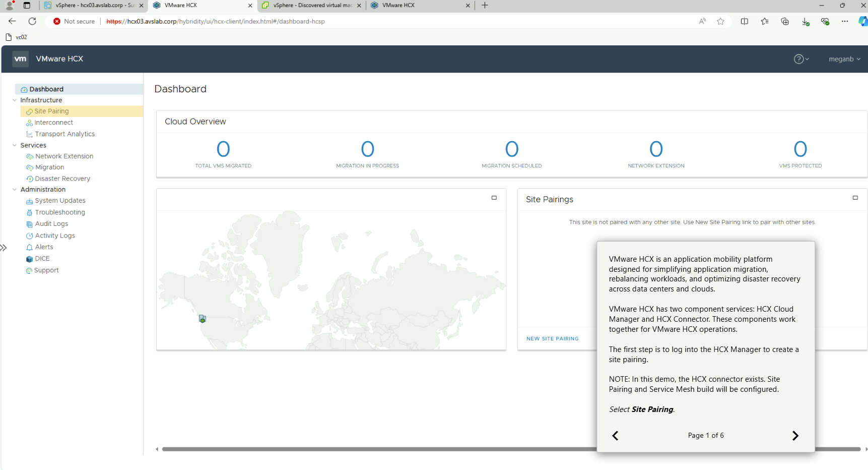Click the New Site Pairing link
This screenshot has height=470, width=868.
point(552,339)
